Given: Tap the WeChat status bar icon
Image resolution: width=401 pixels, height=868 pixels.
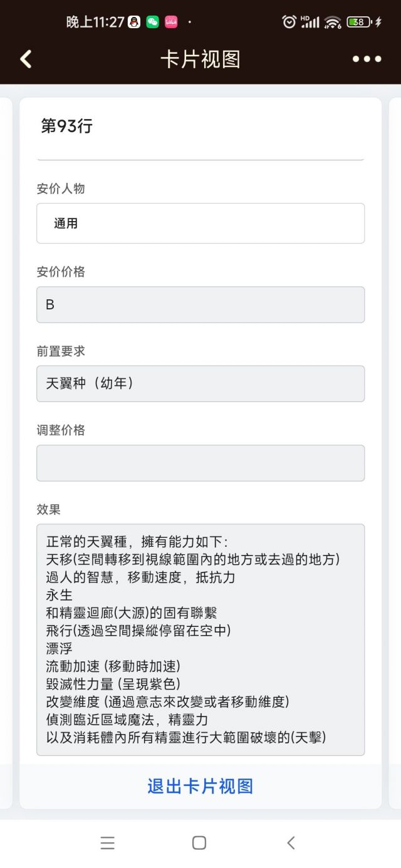Looking at the screenshot, I should pos(152,22).
